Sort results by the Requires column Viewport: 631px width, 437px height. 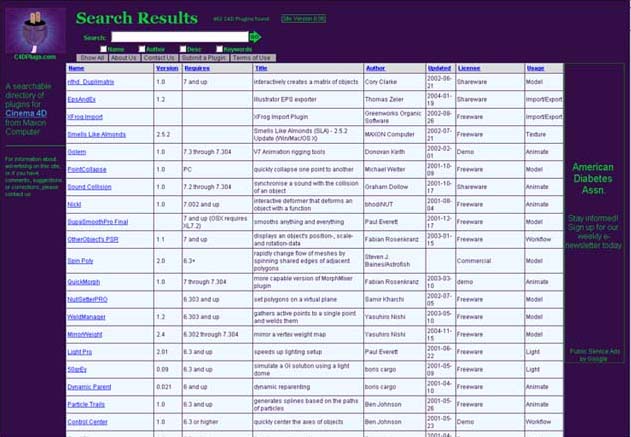197,68
